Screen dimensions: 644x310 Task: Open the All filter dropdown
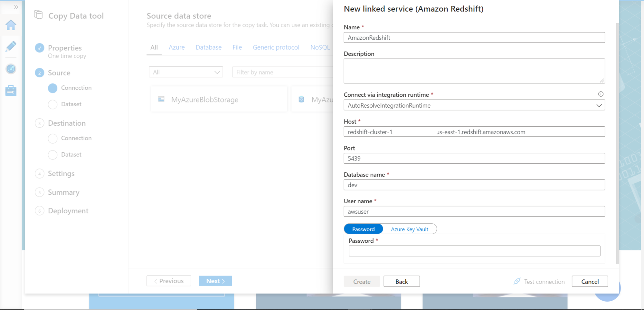click(x=186, y=72)
